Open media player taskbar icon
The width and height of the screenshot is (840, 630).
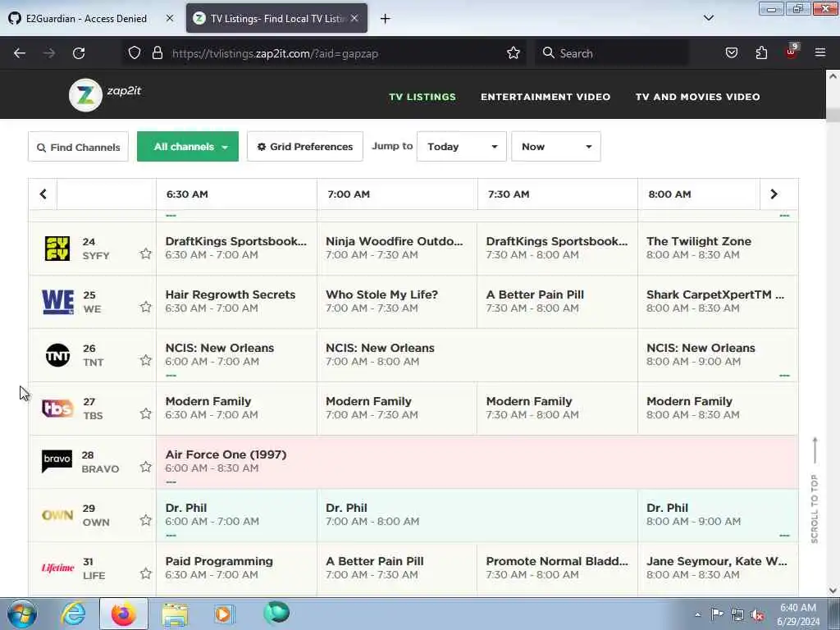tap(224, 614)
